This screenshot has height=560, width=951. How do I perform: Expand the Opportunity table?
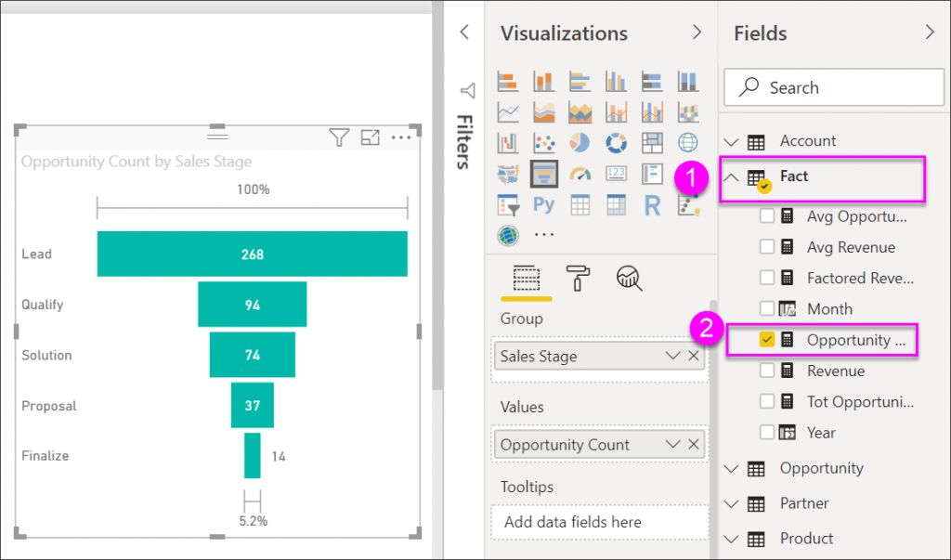click(x=732, y=469)
